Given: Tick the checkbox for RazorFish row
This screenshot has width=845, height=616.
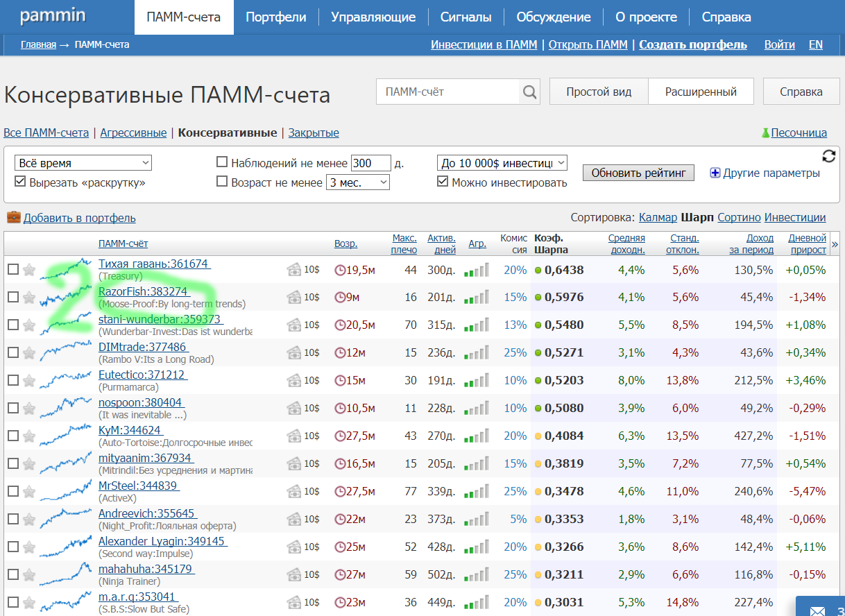Looking at the screenshot, I should [13, 298].
